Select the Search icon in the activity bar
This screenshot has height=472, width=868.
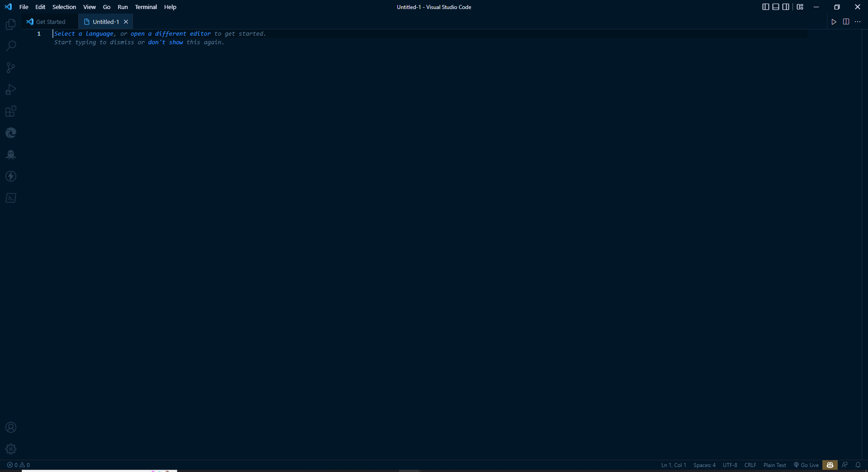pyautogui.click(x=10, y=46)
